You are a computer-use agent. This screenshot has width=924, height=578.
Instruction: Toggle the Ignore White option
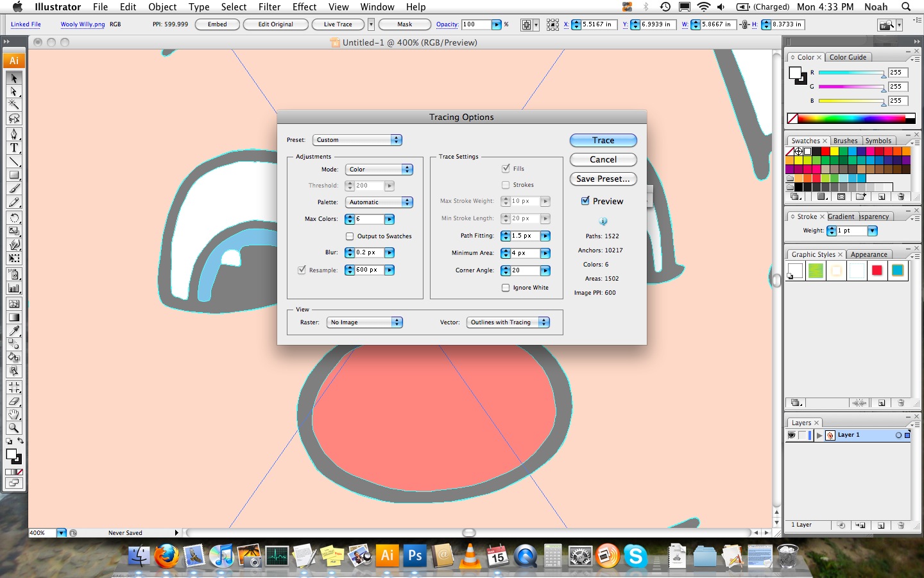pyautogui.click(x=504, y=288)
